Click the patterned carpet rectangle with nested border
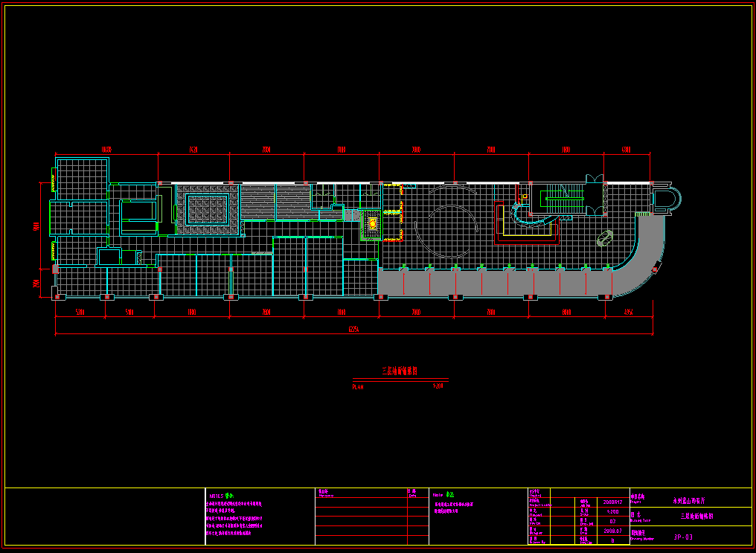Screen dimensions: 756x553 point(207,205)
